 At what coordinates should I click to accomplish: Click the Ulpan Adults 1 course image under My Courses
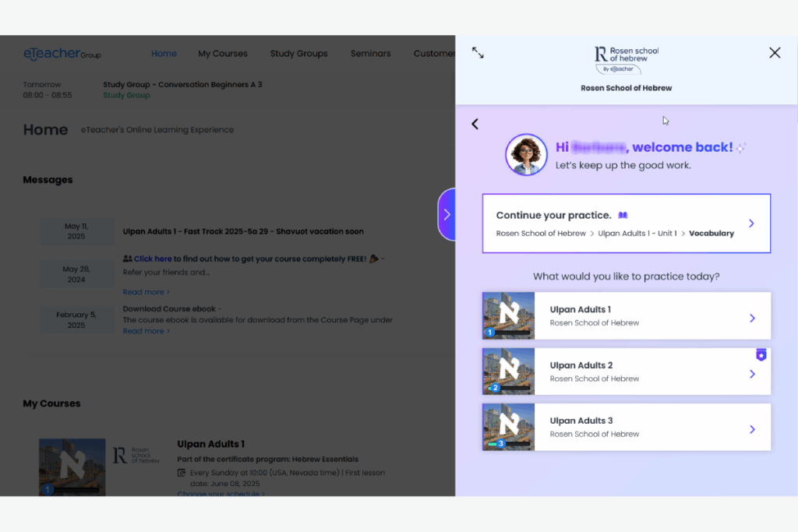[72, 467]
